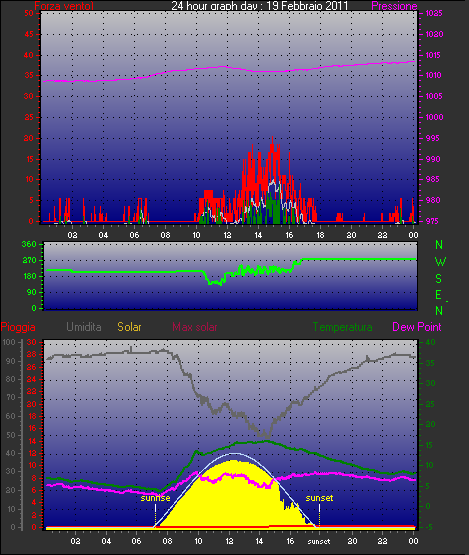This screenshot has width=469, height=555.
Task: Click the sunset label on bottom time axis
Action: tap(319, 542)
